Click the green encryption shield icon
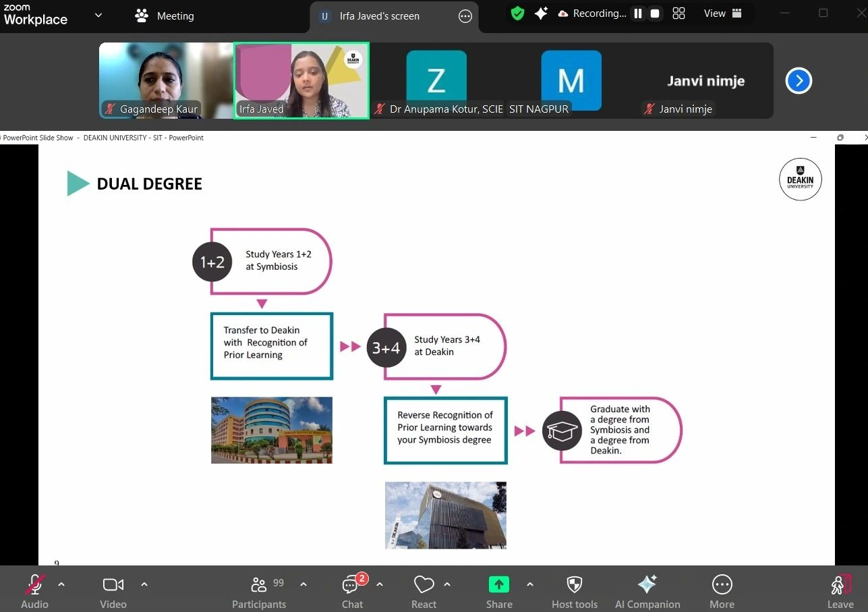This screenshot has width=868, height=612. pos(517,13)
